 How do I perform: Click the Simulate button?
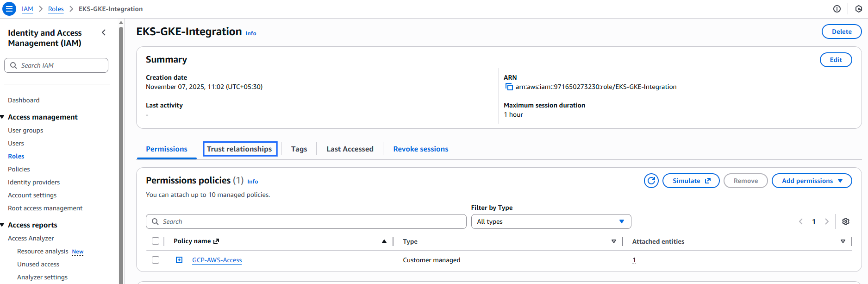[x=691, y=181]
